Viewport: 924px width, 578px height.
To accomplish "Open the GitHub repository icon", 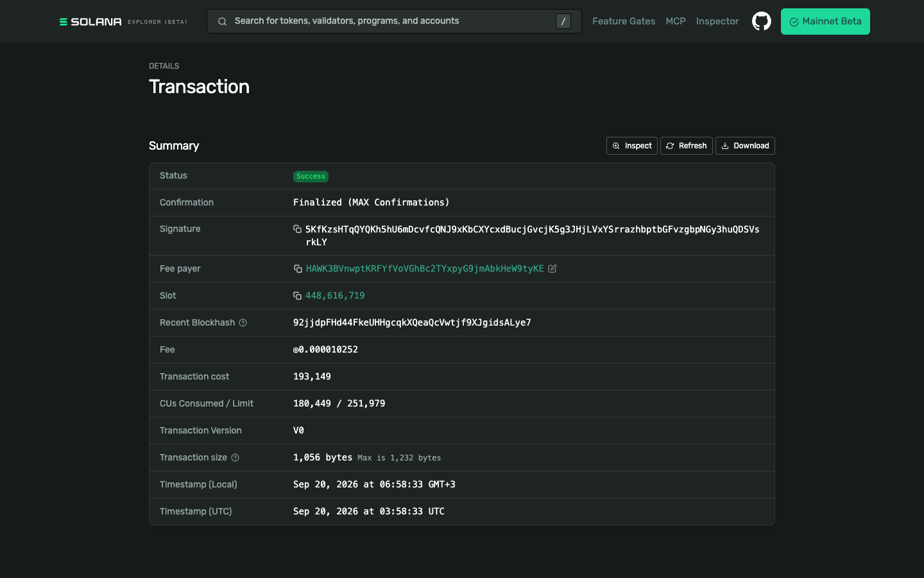I will click(761, 21).
